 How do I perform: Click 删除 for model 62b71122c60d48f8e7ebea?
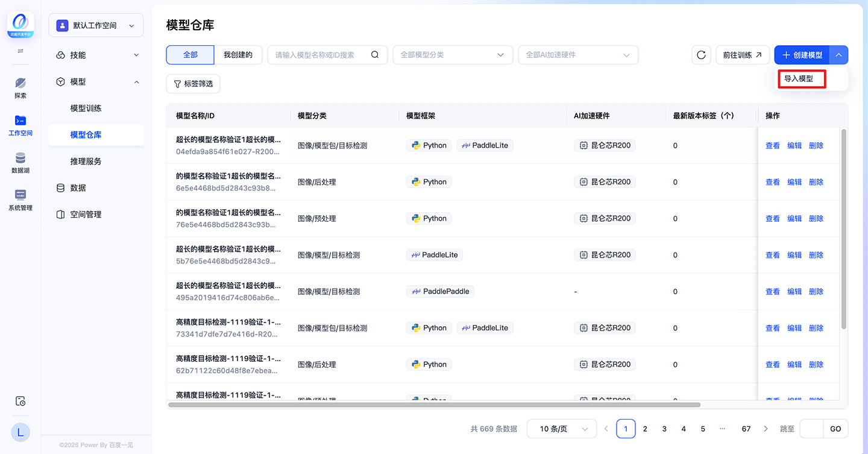tap(816, 364)
